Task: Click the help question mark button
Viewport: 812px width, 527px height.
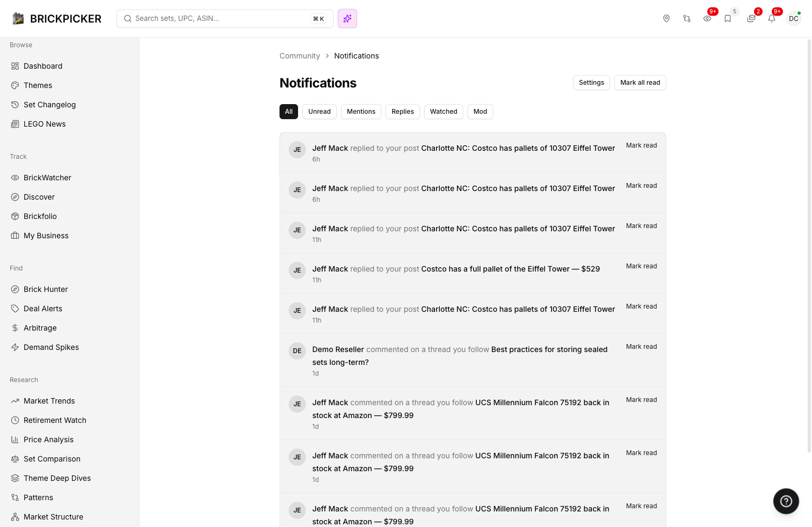Action: pyautogui.click(x=786, y=501)
